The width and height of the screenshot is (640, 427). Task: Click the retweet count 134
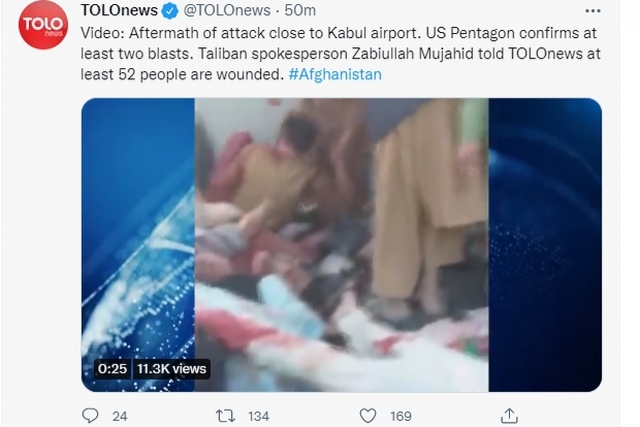coord(259,416)
